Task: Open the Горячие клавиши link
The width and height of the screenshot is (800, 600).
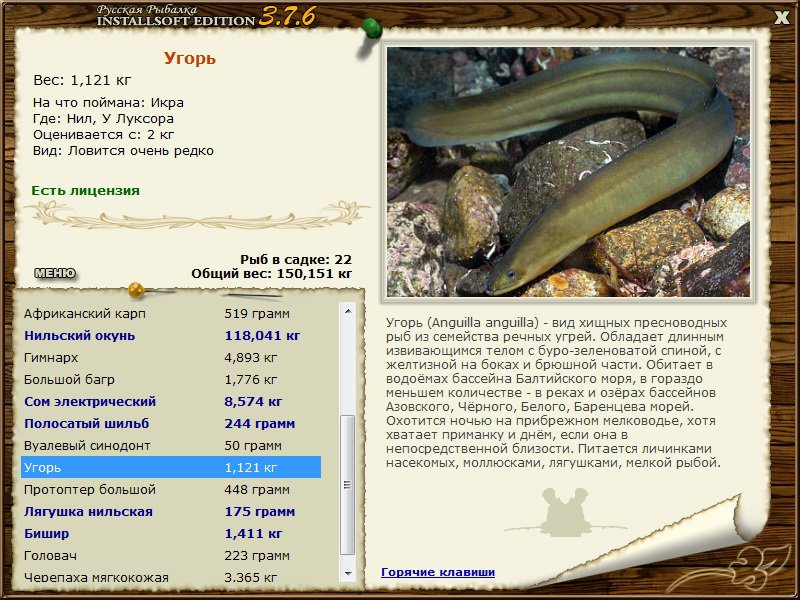Action: (438, 572)
